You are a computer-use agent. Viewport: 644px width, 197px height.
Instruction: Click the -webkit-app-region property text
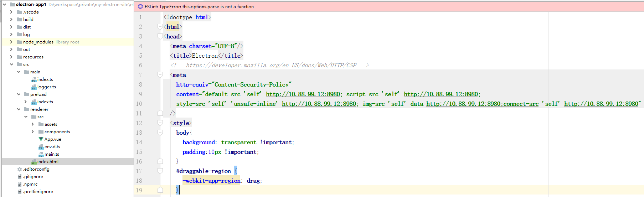click(x=212, y=181)
